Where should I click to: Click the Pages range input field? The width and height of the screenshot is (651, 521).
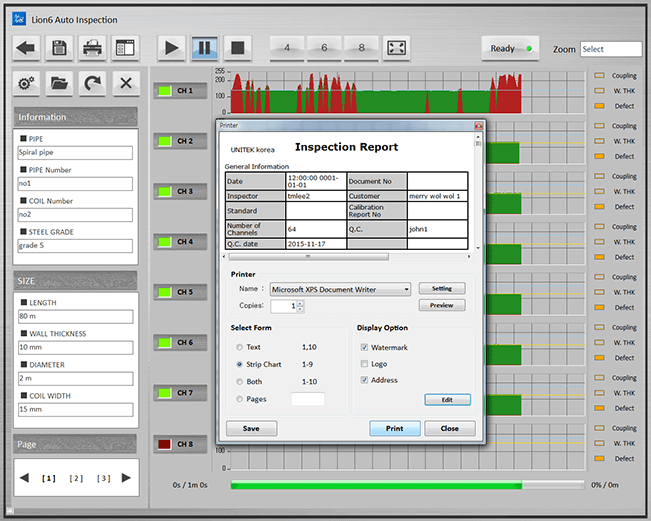pos(308,399)
